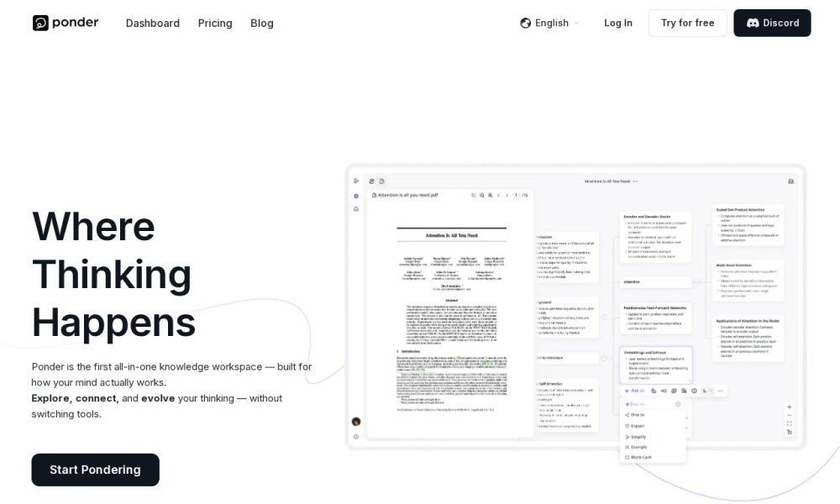Toggle the sidebar collapse icon in preview
The image size is (840, 504).
tap(356, 181)
